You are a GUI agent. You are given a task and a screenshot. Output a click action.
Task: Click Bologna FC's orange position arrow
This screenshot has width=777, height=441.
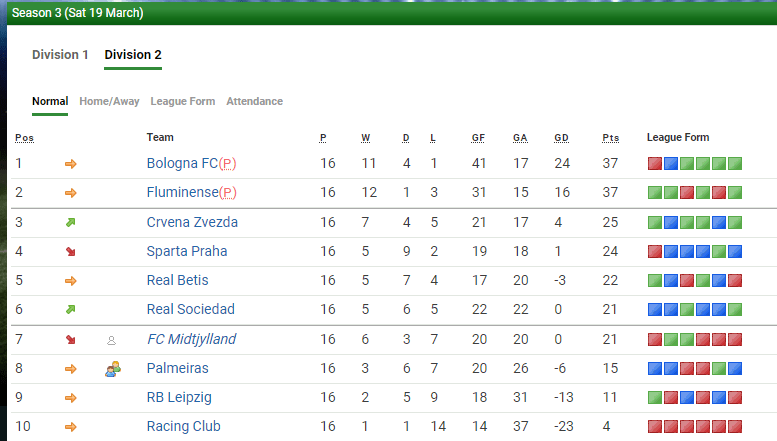[71, 164]
